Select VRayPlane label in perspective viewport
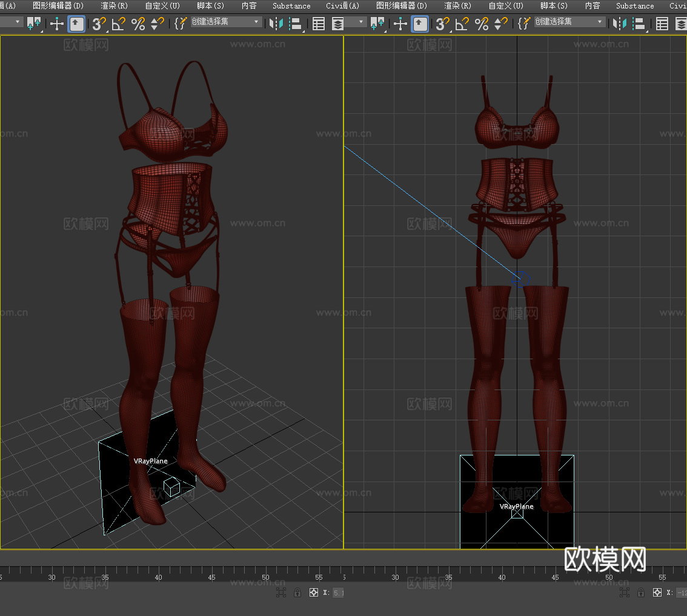This screenshot has height=616, width=687. (x=150, y=461)
